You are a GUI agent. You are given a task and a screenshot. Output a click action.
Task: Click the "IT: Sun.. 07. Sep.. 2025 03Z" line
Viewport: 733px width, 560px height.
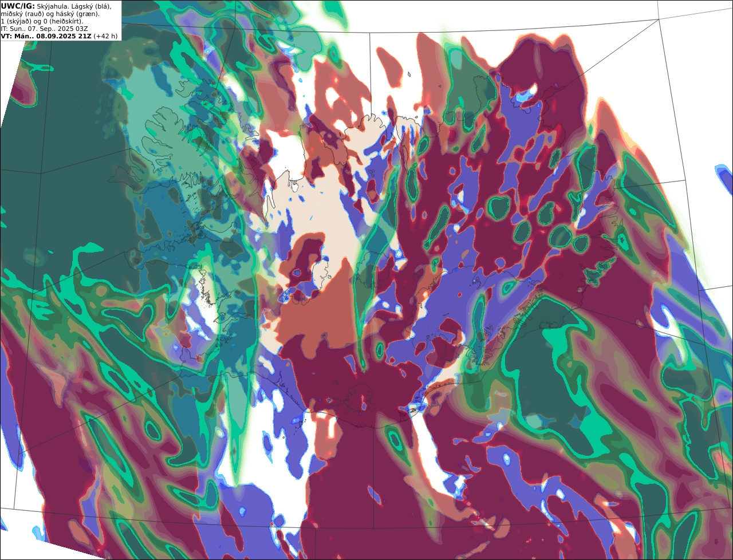coord(45,29)
